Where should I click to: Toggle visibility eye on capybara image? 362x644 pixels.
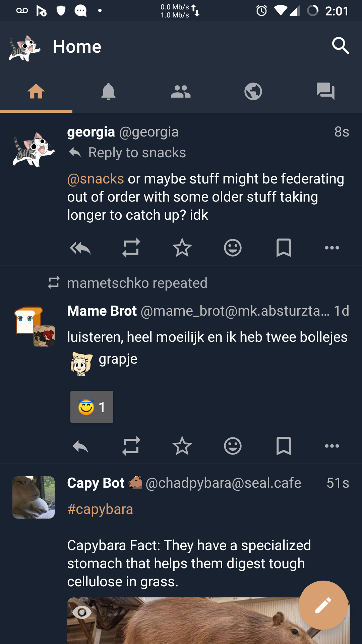(82, 612)
